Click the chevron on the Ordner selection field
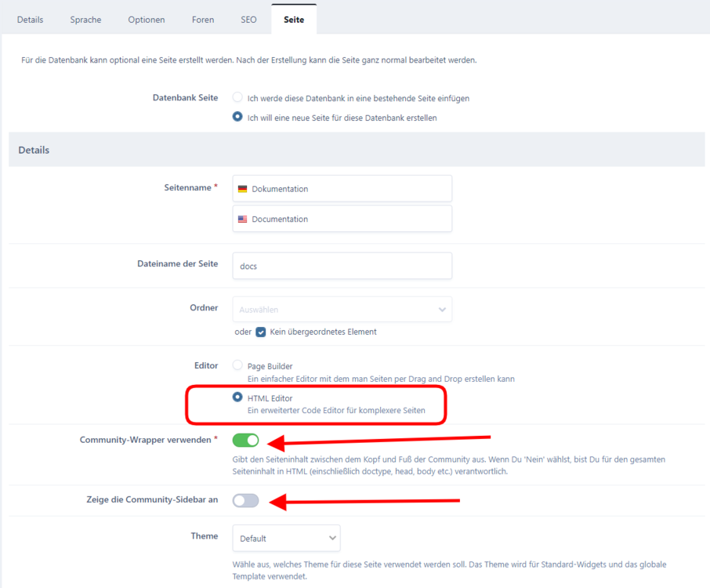This screenshot has width=710, height=588. 441,310
